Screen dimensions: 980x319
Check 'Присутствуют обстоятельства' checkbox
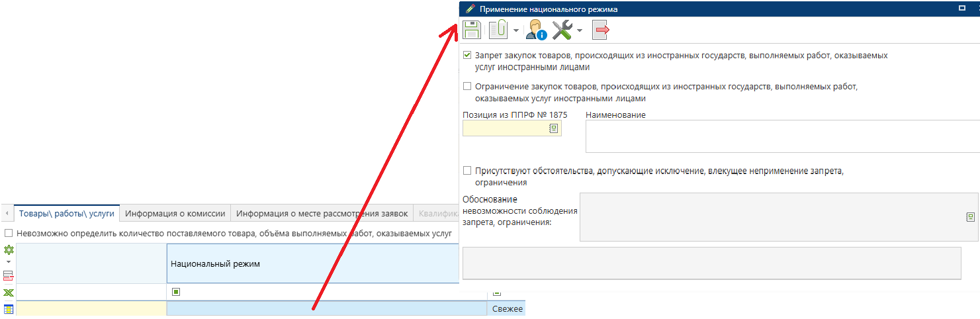[467, 171]
